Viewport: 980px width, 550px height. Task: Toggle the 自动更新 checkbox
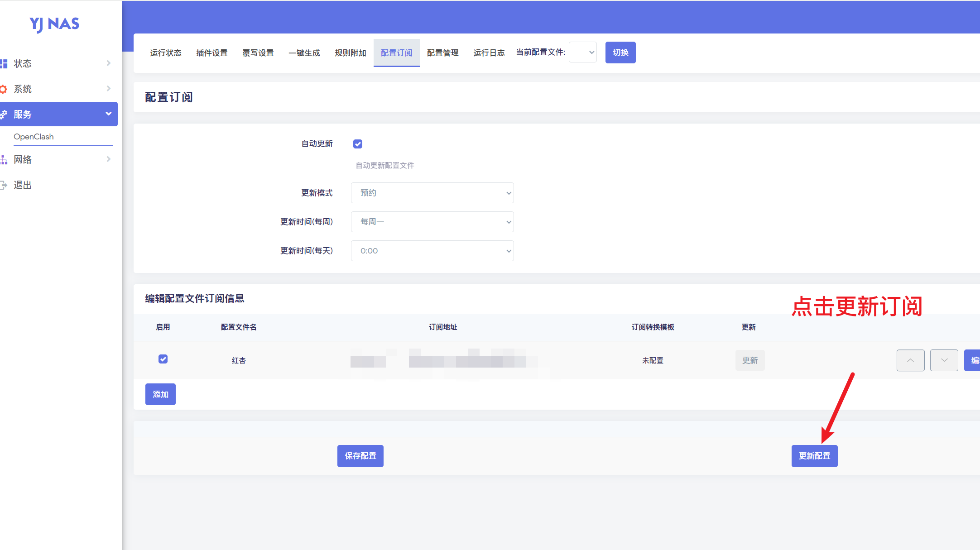(358, 144)
